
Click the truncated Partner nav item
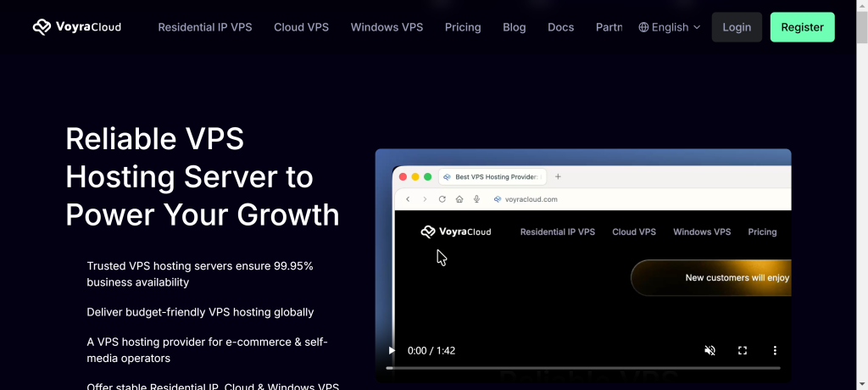609,27
